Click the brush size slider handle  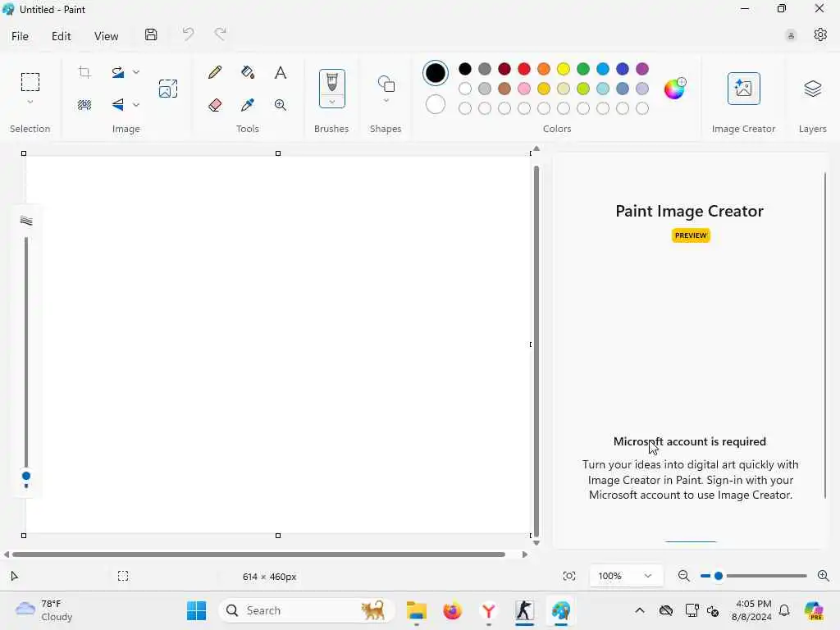[x=25, y=476]
